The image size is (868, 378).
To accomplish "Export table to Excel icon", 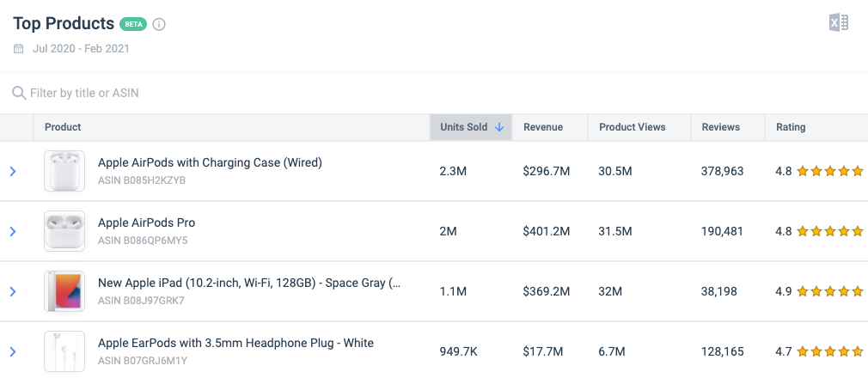I will pyautogui.click(x=838, y=22).
